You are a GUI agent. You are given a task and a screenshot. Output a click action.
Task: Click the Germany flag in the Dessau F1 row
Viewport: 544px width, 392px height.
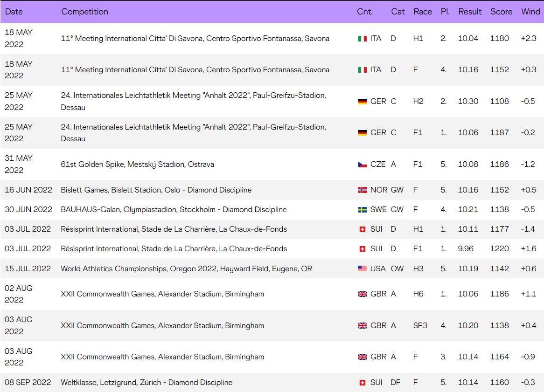[x=362, y=133]
